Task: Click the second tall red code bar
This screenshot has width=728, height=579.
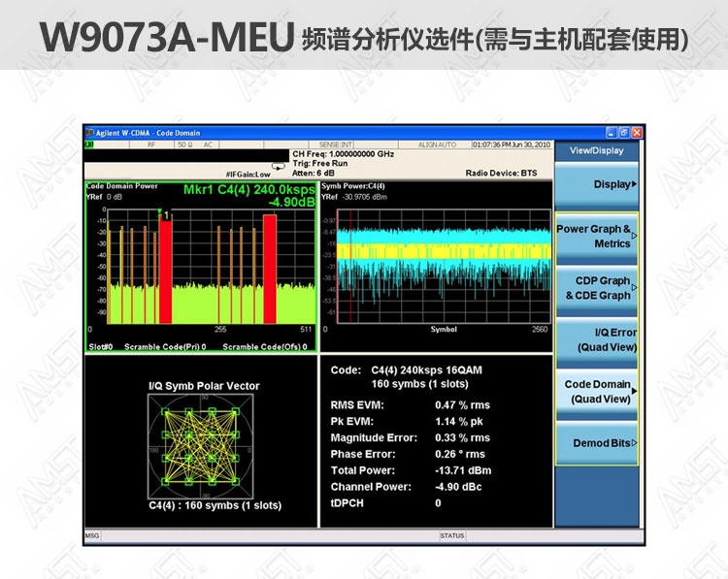Action: (270, 269)
